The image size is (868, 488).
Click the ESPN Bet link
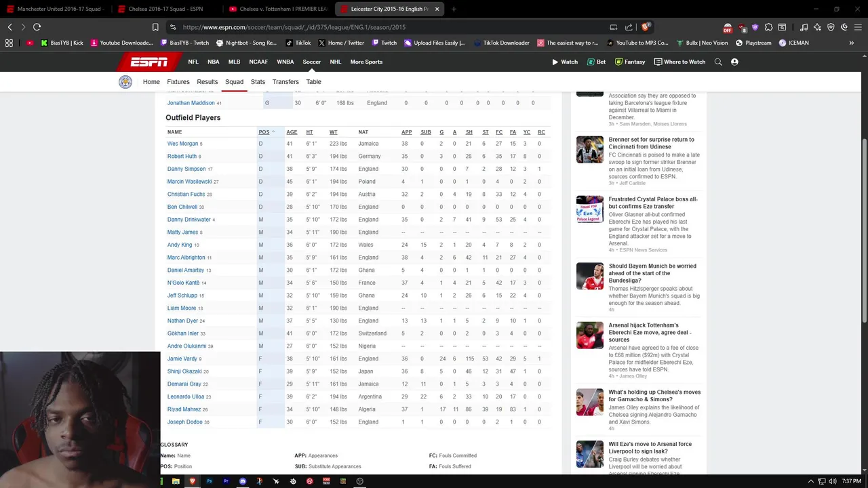coord(597,62)
